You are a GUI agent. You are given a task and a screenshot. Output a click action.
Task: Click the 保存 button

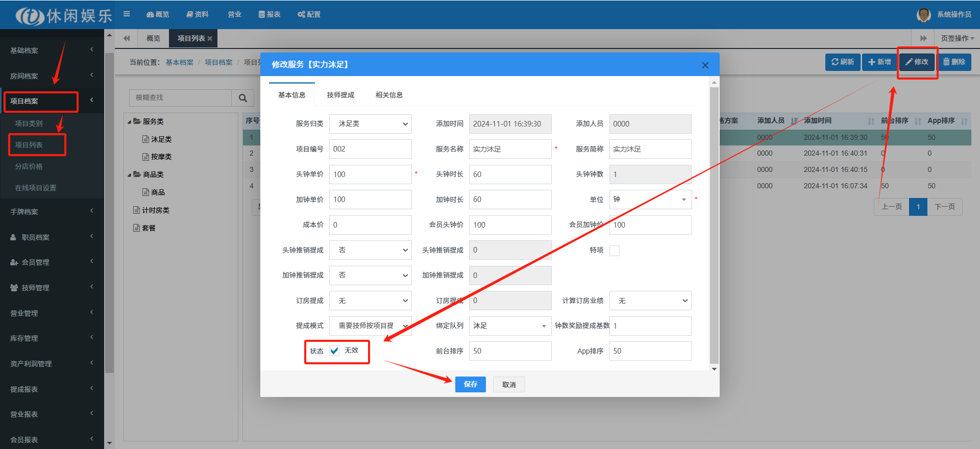click(470, 384)
